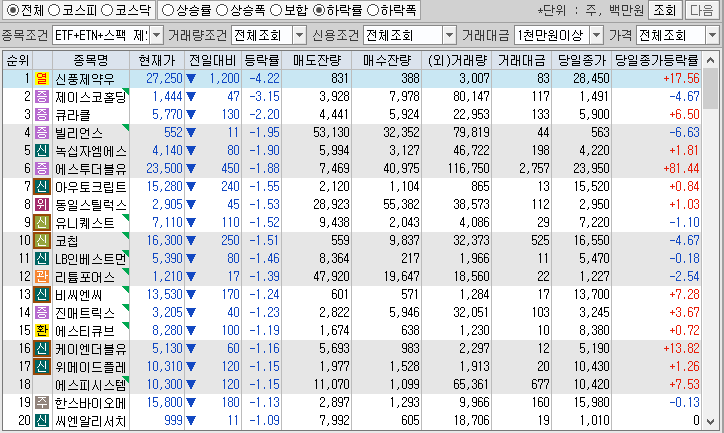The height and width of the screenshot is (433, 724).
Task: Click the 환 badge beside 에스티큐브
Action: [42, 331]
